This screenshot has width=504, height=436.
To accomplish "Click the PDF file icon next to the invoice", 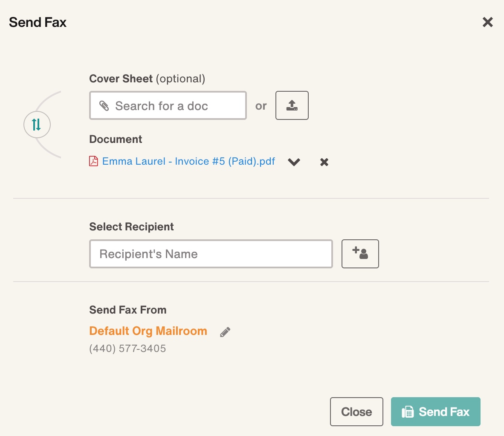I will click(x=93, y=161).
